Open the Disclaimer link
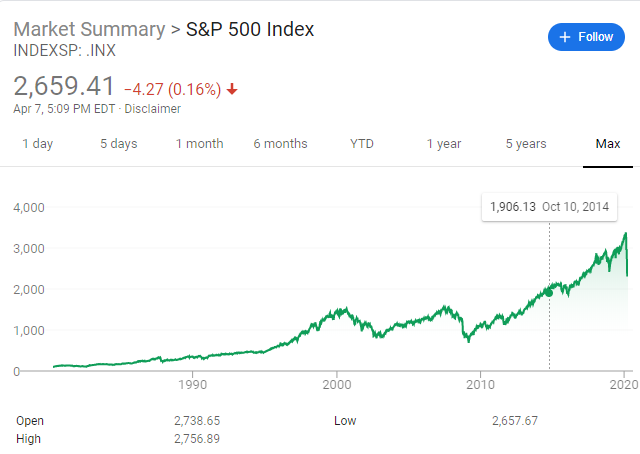Image resolution: width=640 pixels, height=454 pixels. (153, 109)
